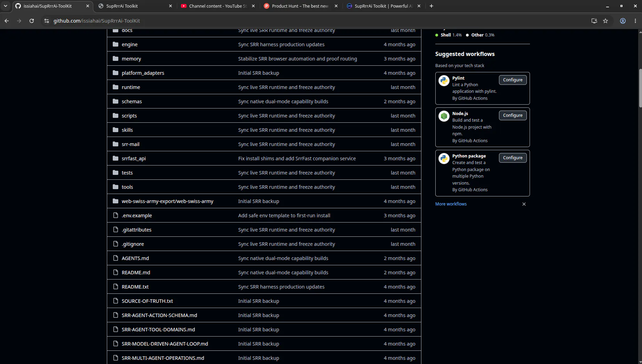
Task: Open a new browser tab
Action: tap(431, 6)
